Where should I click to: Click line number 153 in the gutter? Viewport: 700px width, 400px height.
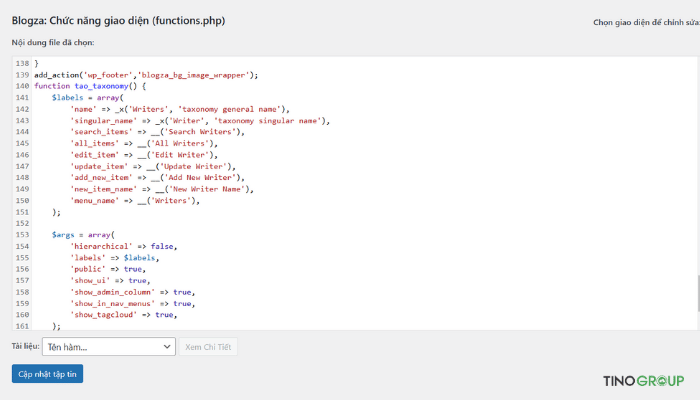[22, 234]
